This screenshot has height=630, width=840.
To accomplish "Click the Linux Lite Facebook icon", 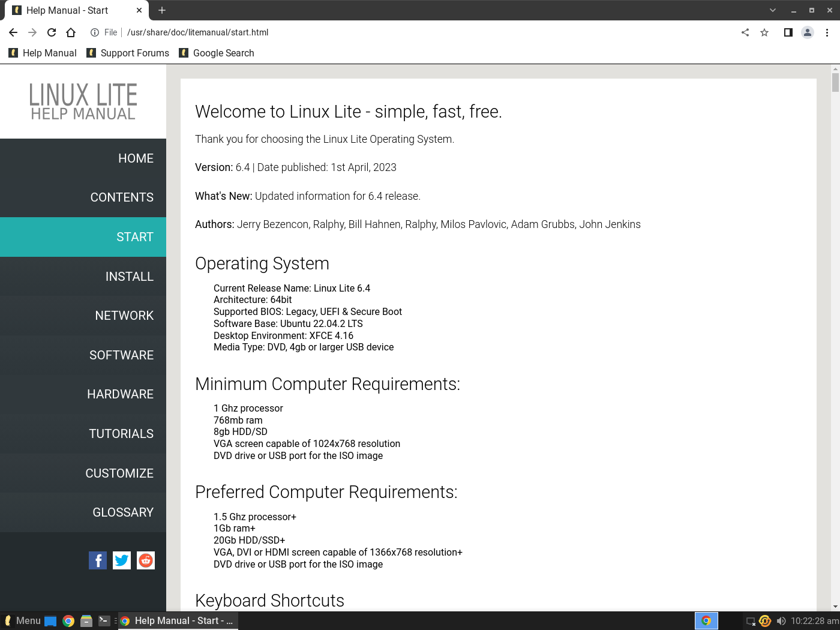I will pyautogui.click(x=97, y=560).
